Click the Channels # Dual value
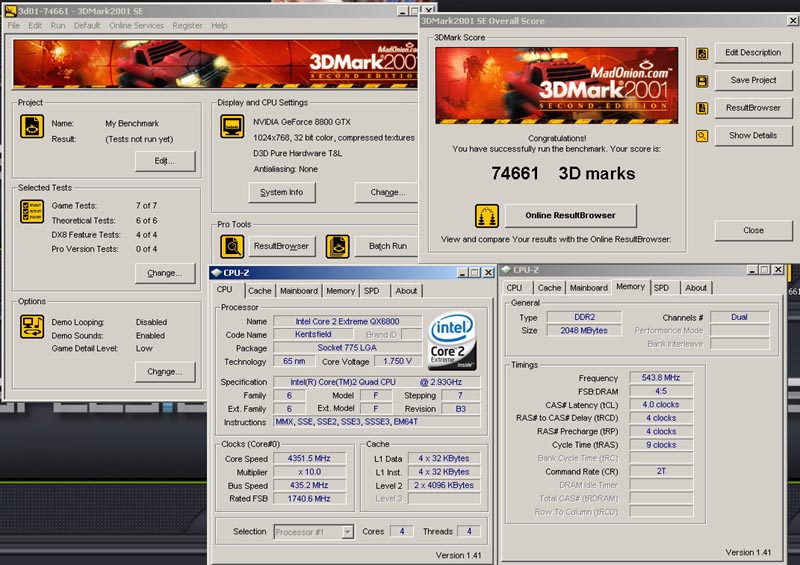 [x=739, y=317]
